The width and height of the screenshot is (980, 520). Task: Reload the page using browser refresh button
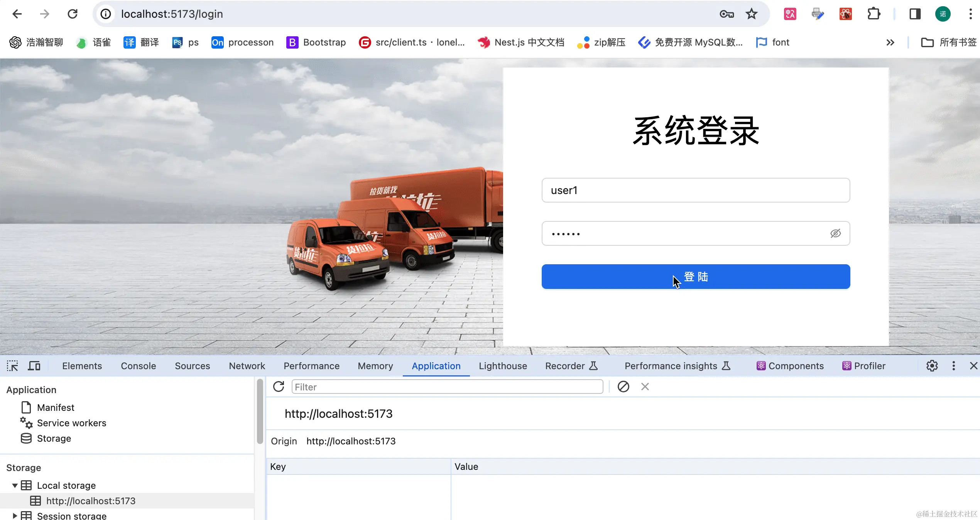coord(73,14)
